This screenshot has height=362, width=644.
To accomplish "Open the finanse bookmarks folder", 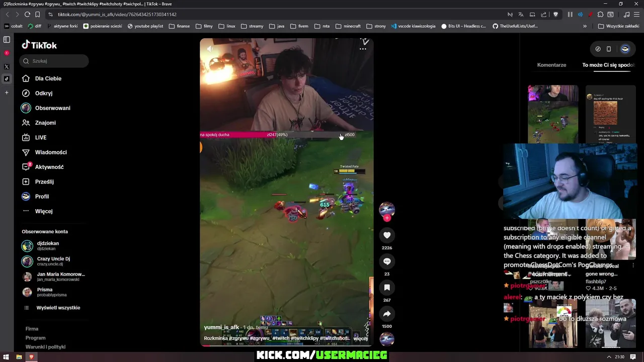I will click(179, 26).
